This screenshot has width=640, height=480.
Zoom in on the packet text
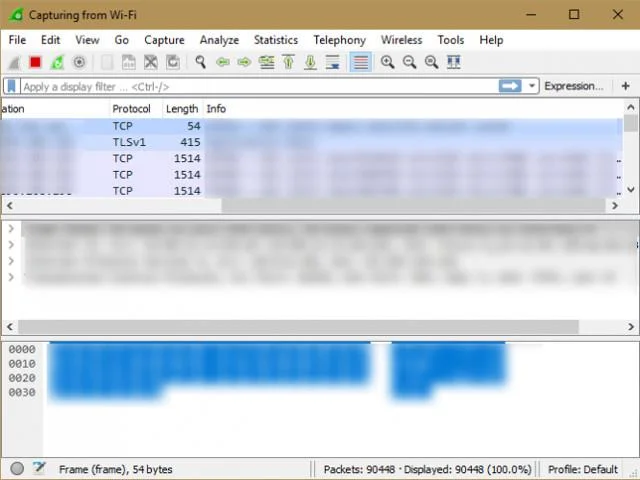pyautogui.click(x=387, y=62)
